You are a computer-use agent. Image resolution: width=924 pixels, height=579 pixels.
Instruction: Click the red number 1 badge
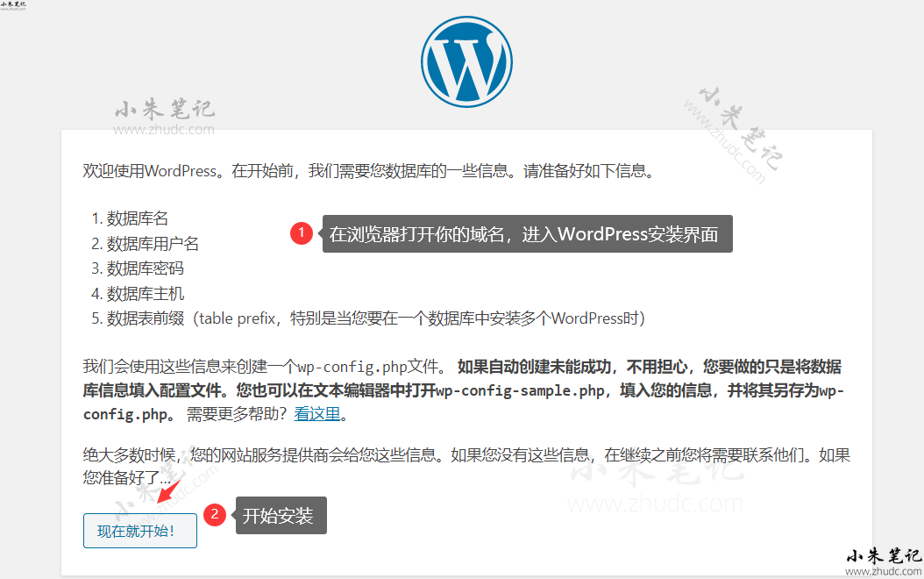click(x=302, y=233)
